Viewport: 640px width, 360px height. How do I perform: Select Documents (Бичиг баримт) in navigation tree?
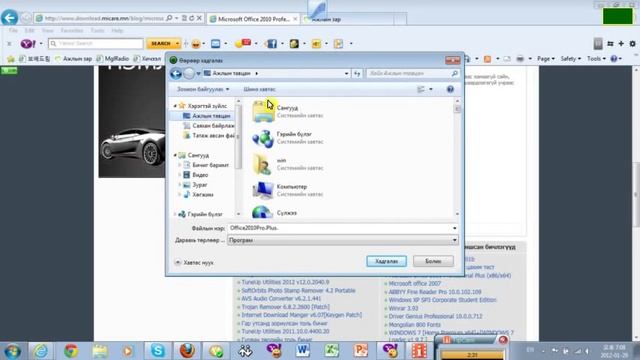coord(206,165)
